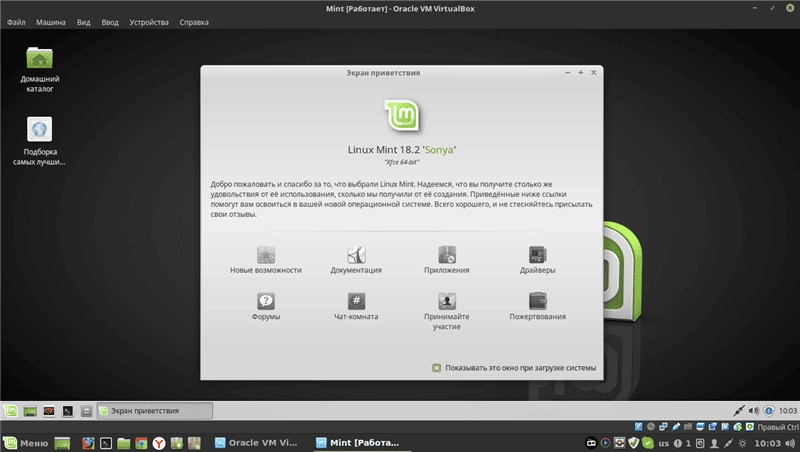Open the Справка menu
The image size is (800, 452).
(194, 22)
